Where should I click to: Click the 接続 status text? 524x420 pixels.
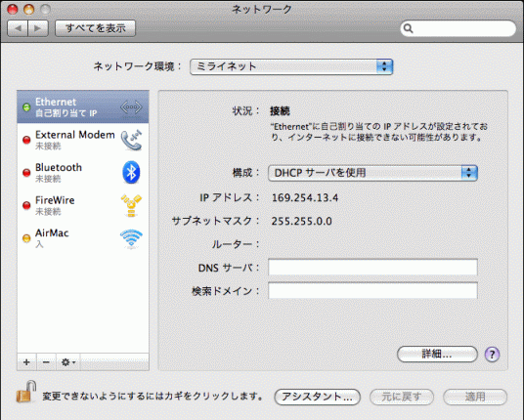280,110
